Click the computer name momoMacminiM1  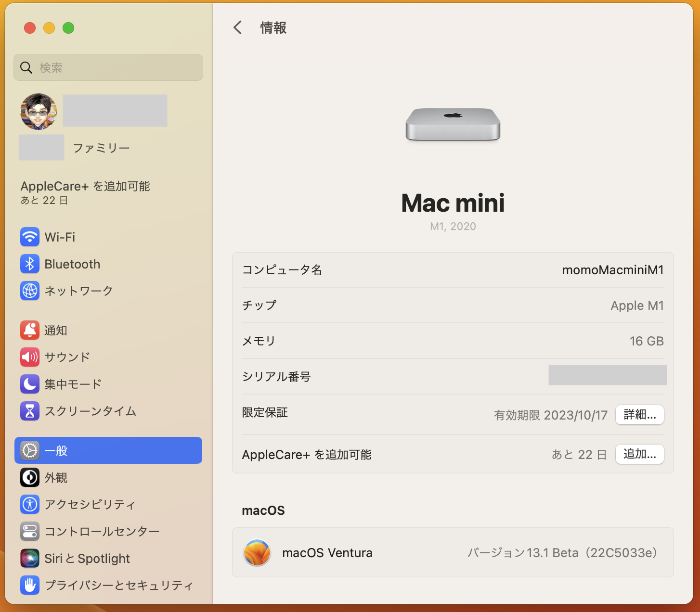(613, 270)
